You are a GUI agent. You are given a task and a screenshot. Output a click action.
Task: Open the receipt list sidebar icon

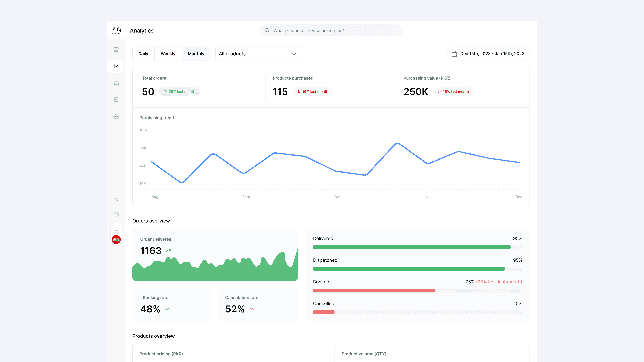(x=116, y=99)
